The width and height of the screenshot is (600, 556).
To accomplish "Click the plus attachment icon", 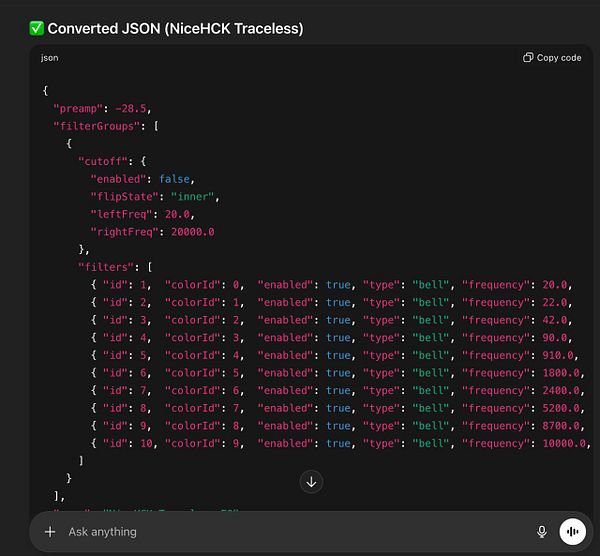I will [x=50, y=532].
